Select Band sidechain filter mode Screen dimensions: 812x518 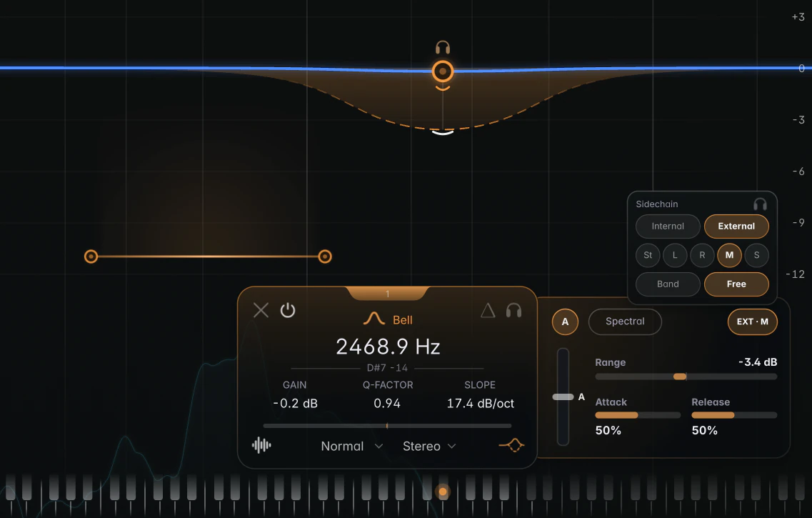coord(668,284)
